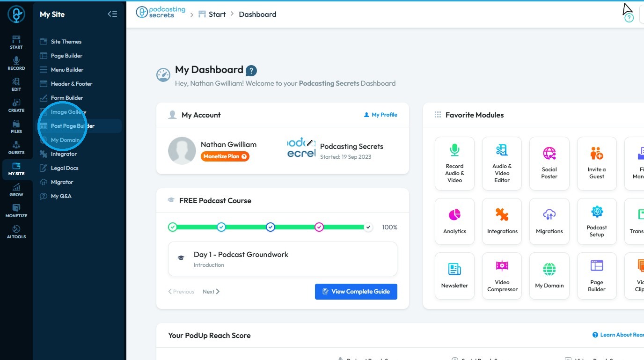The image size is (644, 360).
Task: Select second course progress step
Action: [221, 227]
